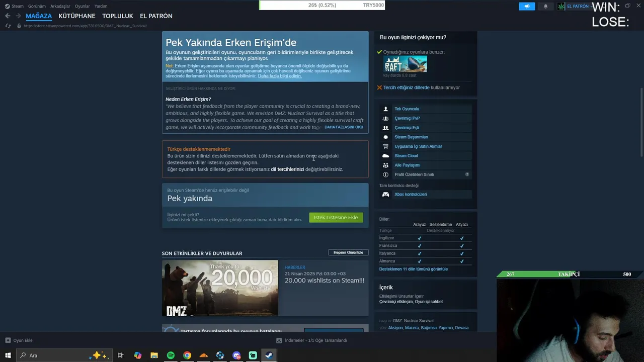Expand Desteklenen 11 dilin tümünü görüntüle
The height and width of the screenshot is (362, 644).
pyautogui.click(x=413, y=269)
